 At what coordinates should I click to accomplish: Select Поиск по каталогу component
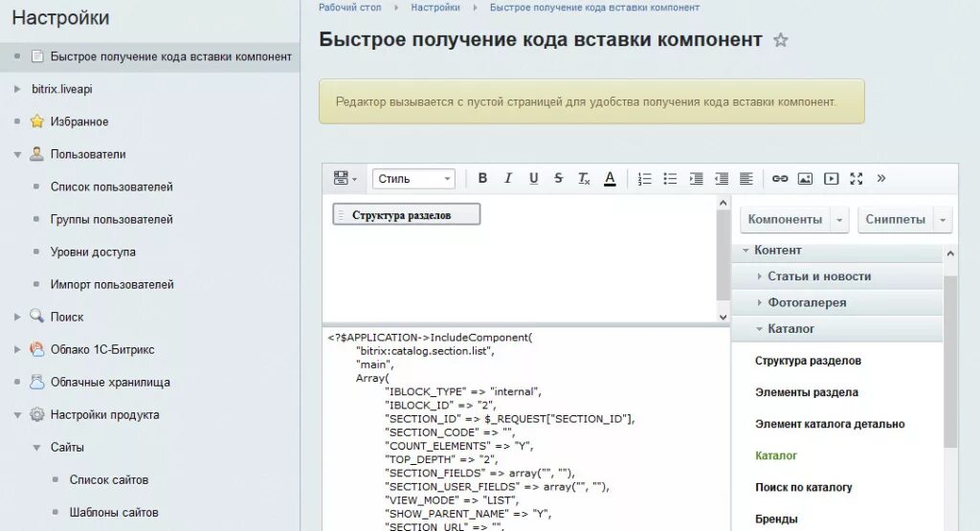[803, 488]
